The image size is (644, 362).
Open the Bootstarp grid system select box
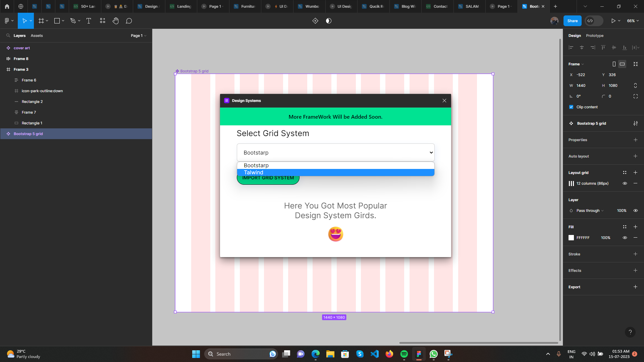[335, 153]
